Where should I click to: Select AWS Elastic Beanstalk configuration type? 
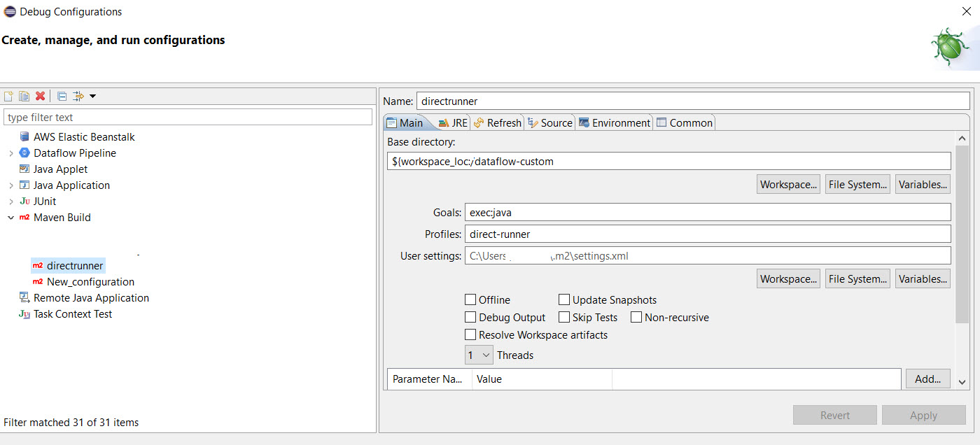tap(84, 137)
